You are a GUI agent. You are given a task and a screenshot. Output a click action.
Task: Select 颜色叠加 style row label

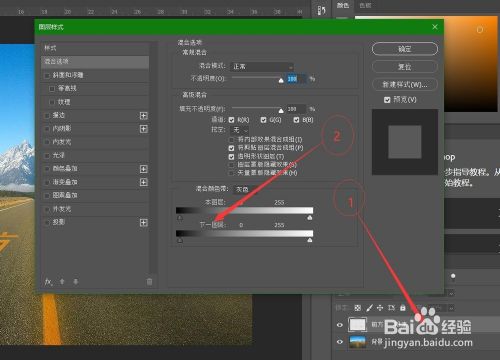point(65,169)
